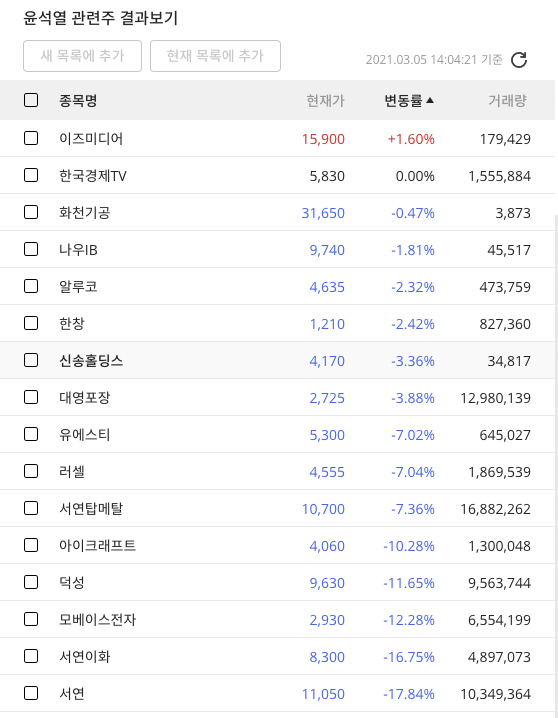This screenshot has width=558, height=718.
Task: Click the 윤석열 관련주 결과보기 title
Action: (x=100, y=18)
